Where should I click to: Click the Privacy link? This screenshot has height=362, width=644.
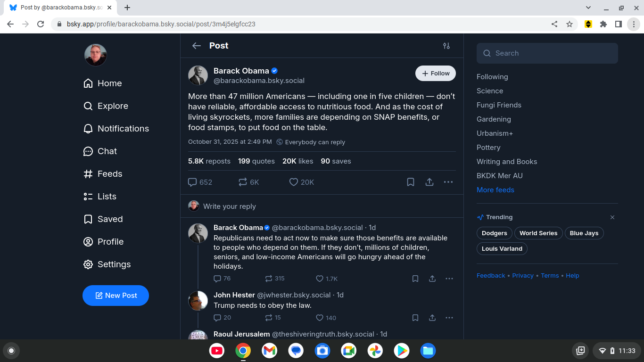tap(523, 276)
